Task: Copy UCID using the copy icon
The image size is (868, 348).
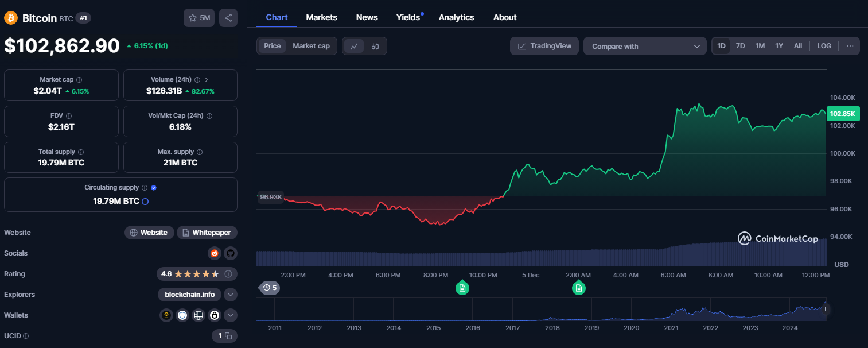Action: (x=228, y=336)
